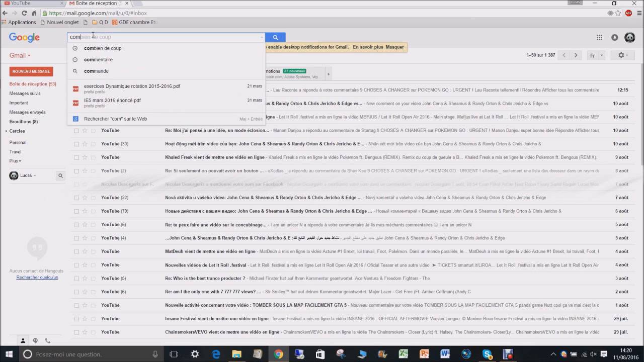
Task: Expand the Plus labels list
Action: (x=15, y=161)
